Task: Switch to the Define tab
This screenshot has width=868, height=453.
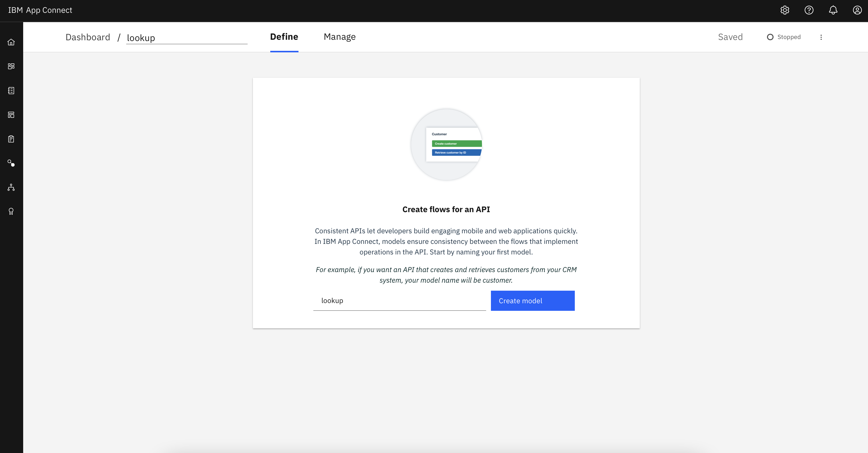Action: point(284,37)
